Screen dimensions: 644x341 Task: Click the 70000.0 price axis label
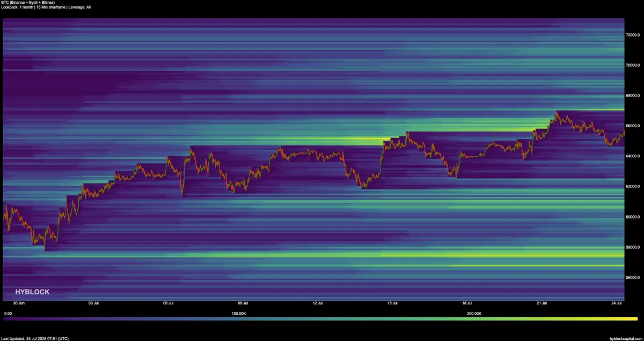632,65
